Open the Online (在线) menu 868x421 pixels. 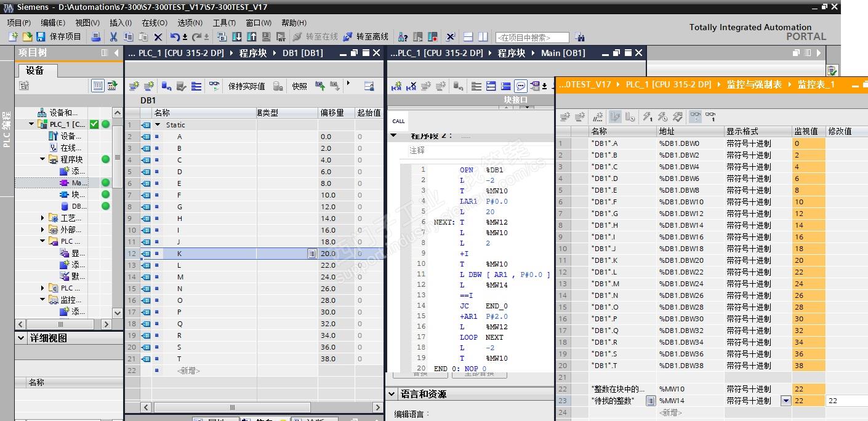[x=155, y=23]
